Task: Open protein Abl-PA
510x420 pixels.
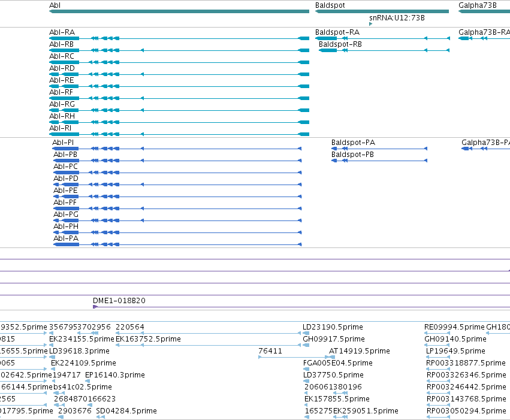Action: click(66, 238)
